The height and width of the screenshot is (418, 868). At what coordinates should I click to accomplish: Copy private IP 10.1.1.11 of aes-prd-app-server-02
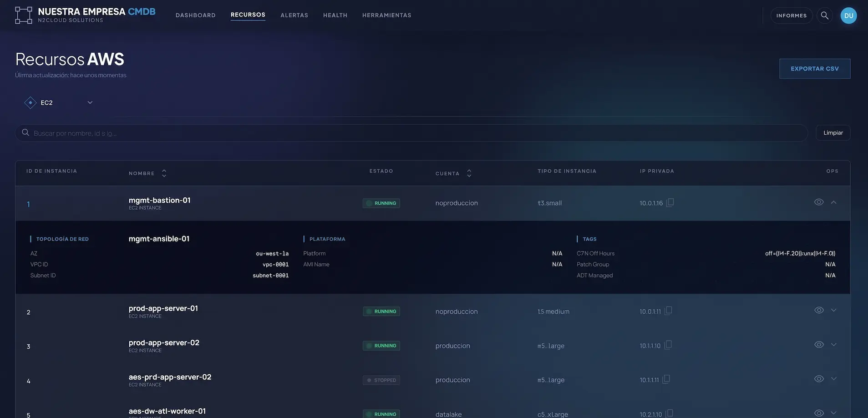(666, 379)
